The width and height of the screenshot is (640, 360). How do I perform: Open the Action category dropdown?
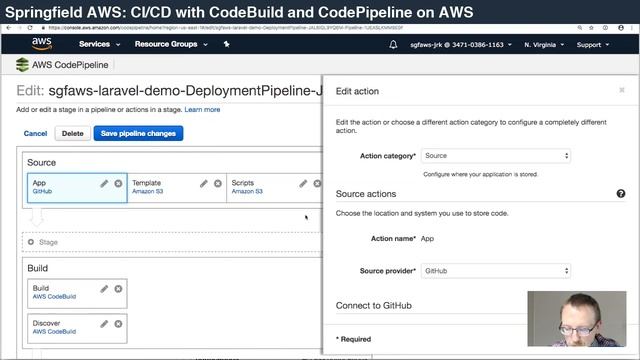(496, 156)
